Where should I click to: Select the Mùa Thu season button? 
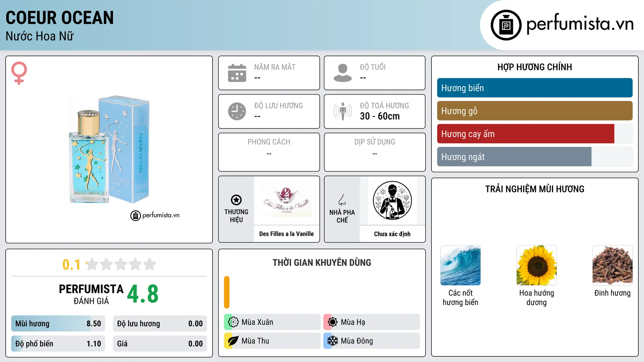pyautogui.click(x=272, y=341)
